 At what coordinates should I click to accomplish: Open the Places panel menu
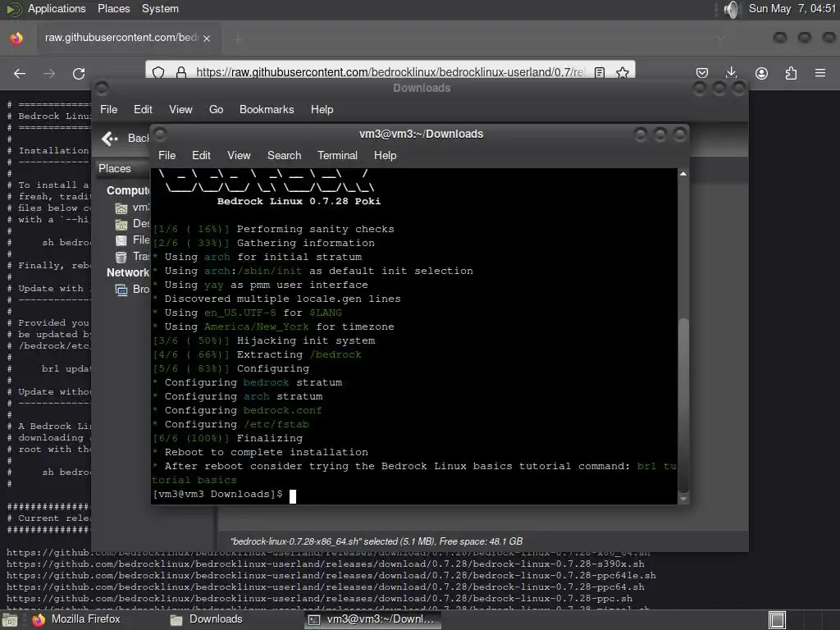coord(113,8)
